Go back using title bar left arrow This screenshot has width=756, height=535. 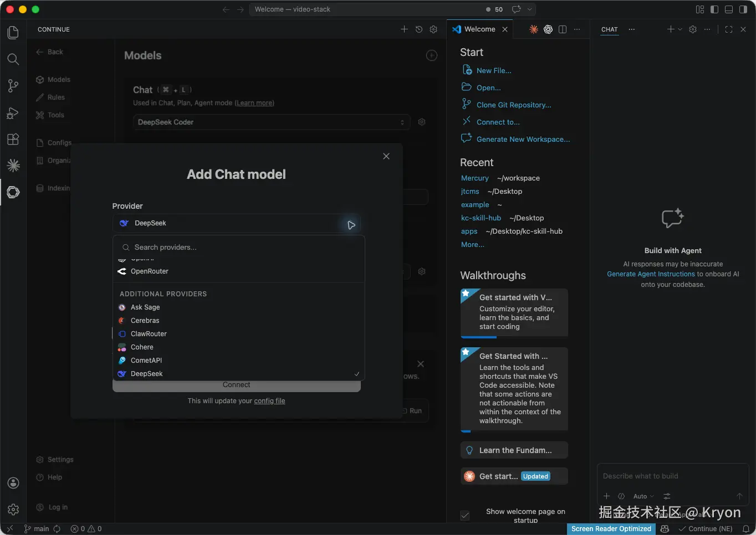pos(226,9)
